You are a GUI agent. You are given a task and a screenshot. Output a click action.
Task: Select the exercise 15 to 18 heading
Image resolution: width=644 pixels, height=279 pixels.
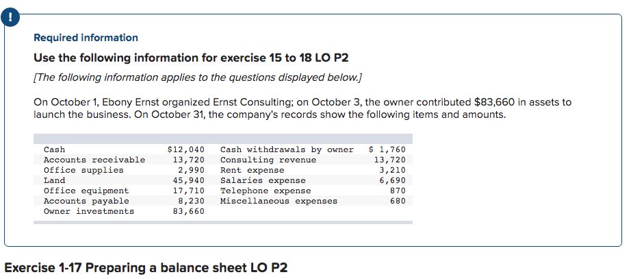[191, 58]
